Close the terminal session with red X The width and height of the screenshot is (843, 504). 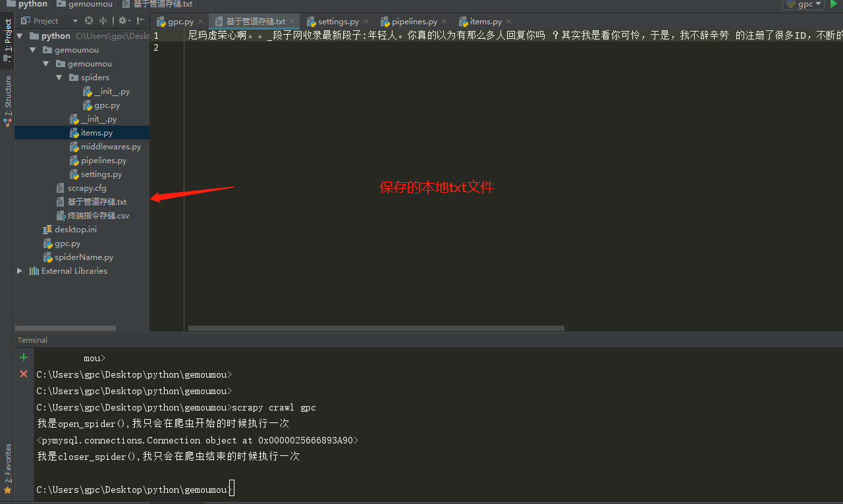tap(24, 374)
